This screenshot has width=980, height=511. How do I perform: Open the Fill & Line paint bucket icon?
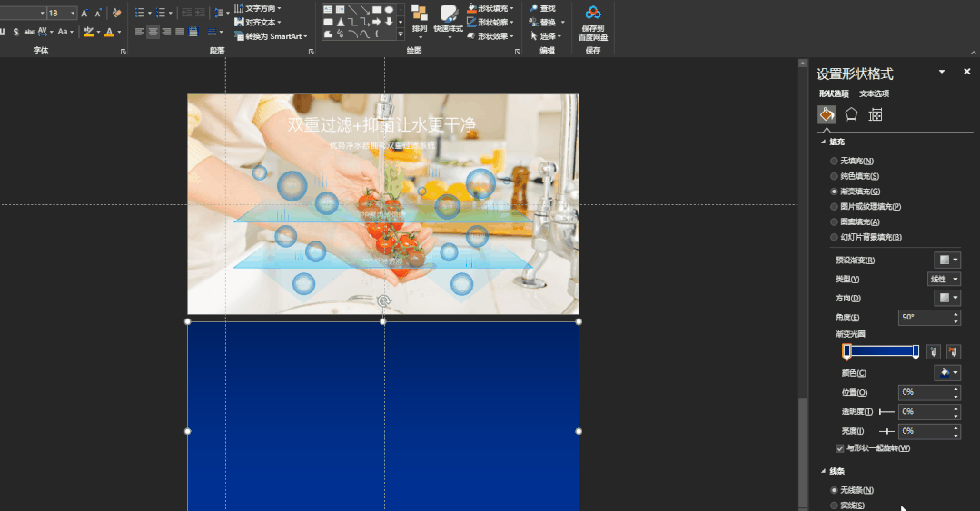tap(827, 114)
